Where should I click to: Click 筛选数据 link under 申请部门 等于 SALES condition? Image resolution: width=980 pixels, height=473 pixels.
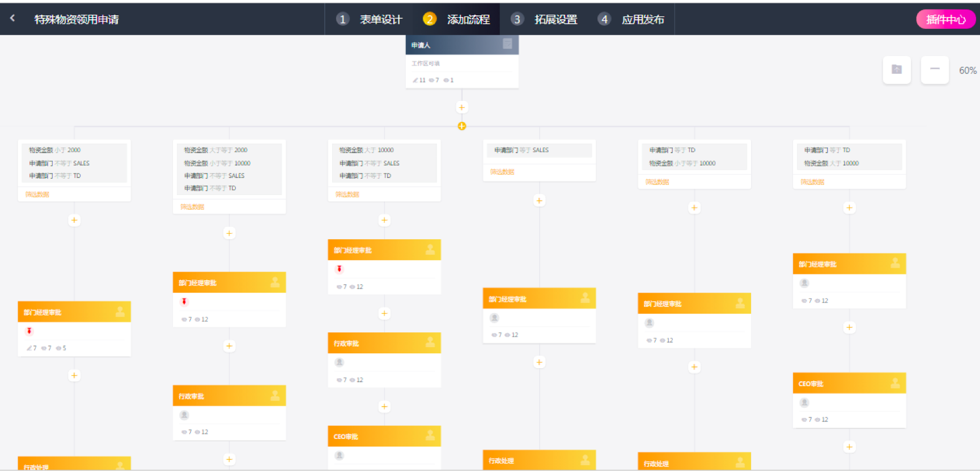coord(502,172)
